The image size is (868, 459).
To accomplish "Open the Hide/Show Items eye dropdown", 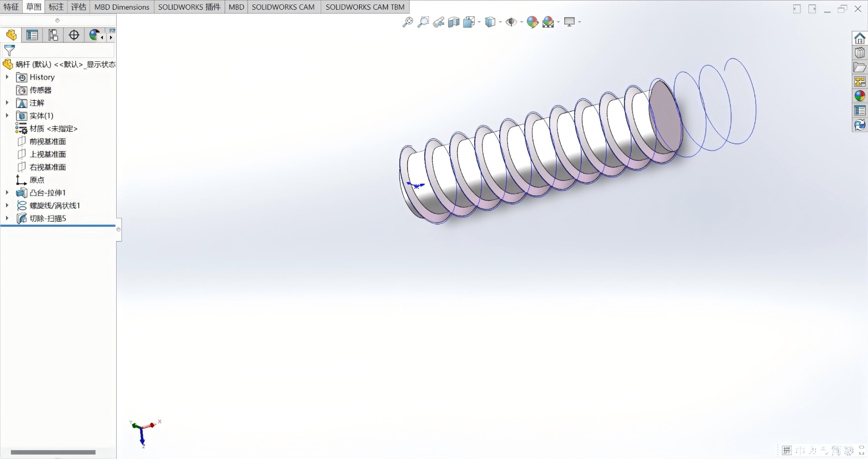I will [522, 22].
